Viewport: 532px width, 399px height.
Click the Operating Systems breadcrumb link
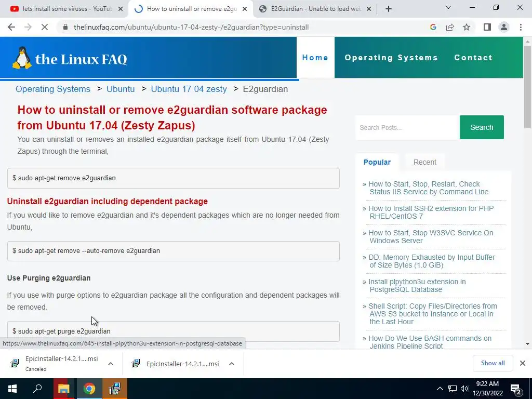[53, 89]
